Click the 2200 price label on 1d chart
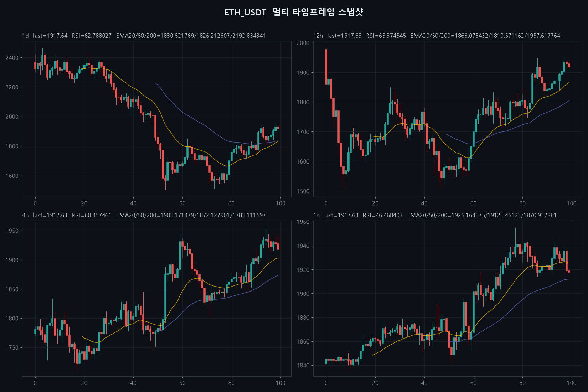The height and width of the screenshot is (392, 588). (12, 87)
